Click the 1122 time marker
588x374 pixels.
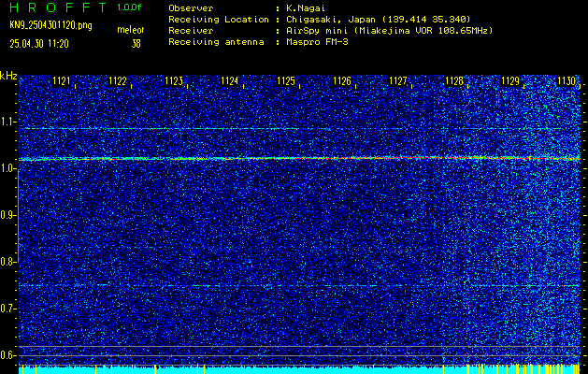(118, 81)
